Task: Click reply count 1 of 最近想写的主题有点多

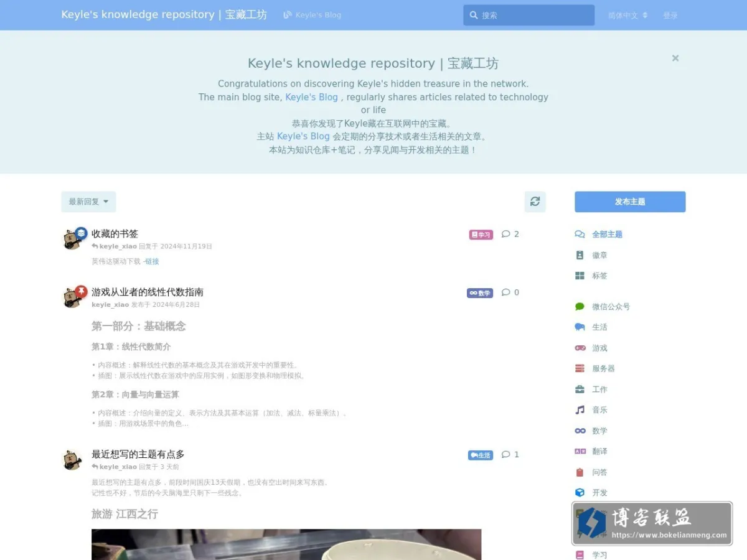Action: [x=510, y=454]
